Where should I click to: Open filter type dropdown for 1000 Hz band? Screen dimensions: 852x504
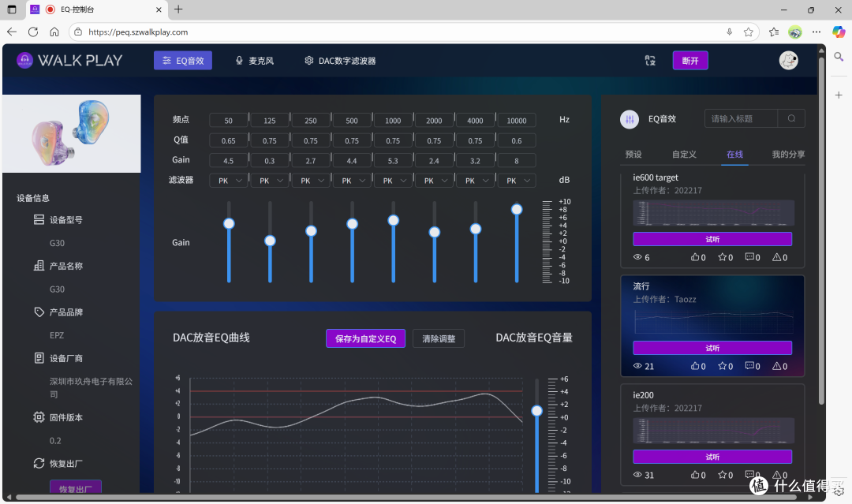click(x=393, y=181)
